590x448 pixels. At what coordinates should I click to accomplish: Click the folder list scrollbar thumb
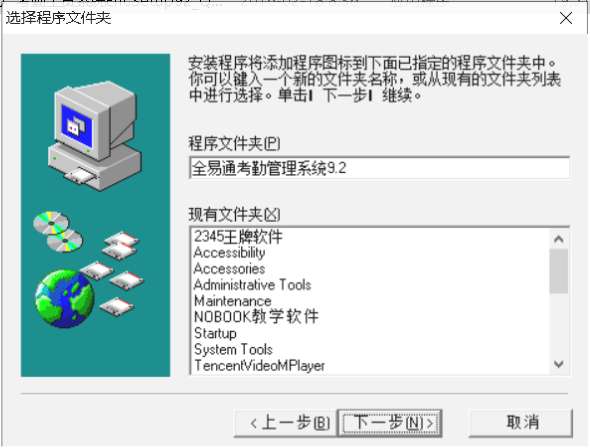pyautogui.click(x=559, y=271)
